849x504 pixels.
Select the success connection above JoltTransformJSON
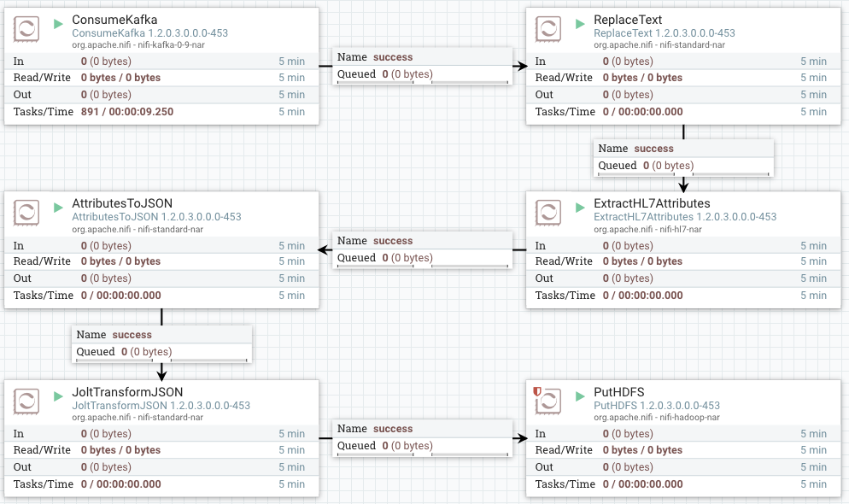point(161,343)
